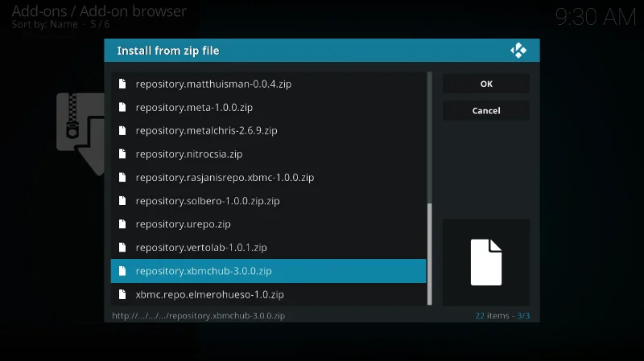Click the 22 items page counter
The height and width of the screenshot is (361, 644).
[x=502, y=315]
